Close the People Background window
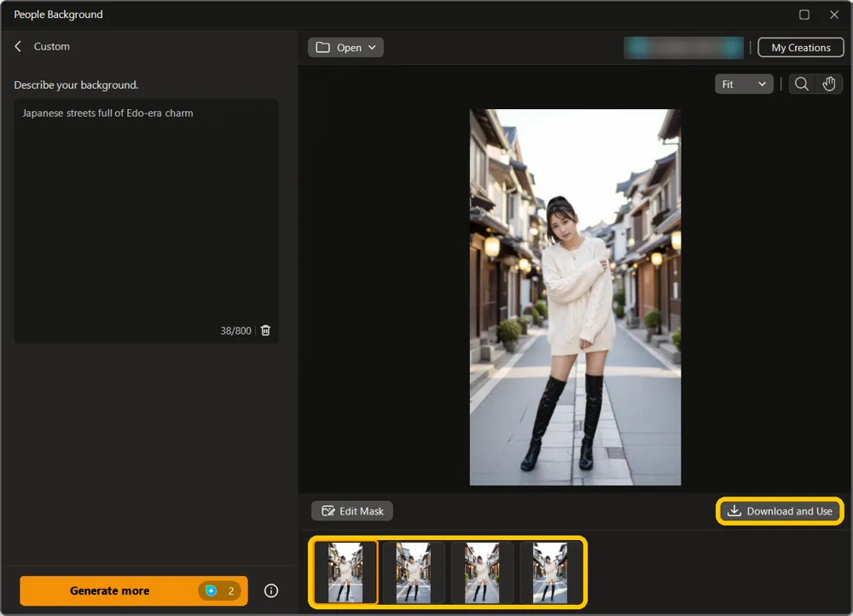 834,15
